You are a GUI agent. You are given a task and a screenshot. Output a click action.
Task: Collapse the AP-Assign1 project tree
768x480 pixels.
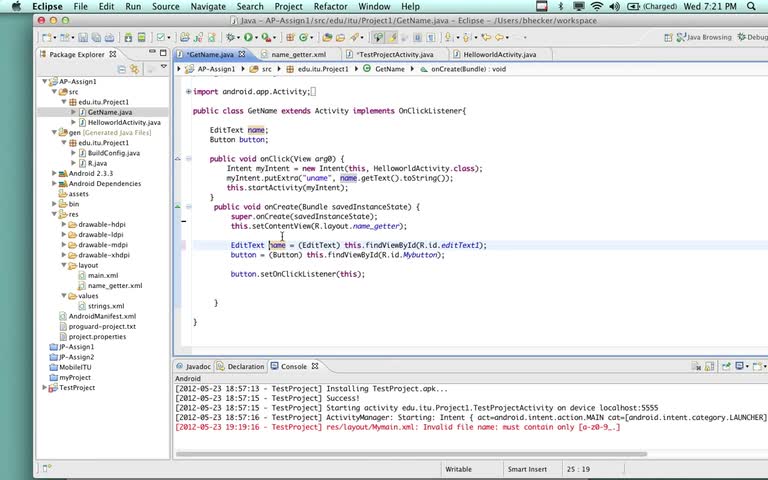[x=45, y=81]
